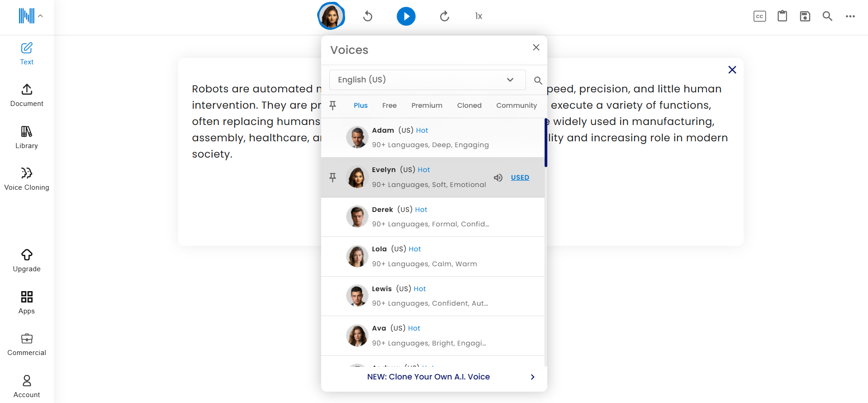Image resolution: width=868 pixels, height=403 pixels.
Task: Switch to the Premium voices tab
Action: coord(427,106)
